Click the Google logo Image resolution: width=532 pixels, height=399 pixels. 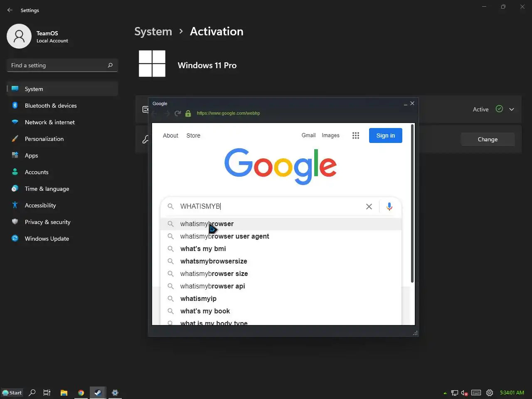click(x=281, y=166)
